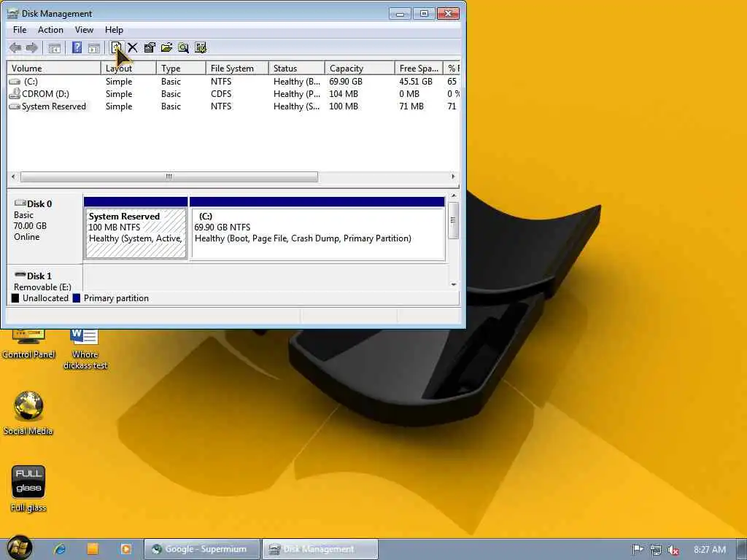Image resolution: width=747 pixels, height=560 pixels.
Task: Click the 71 MB free space cell
Action: coord(411,106)
